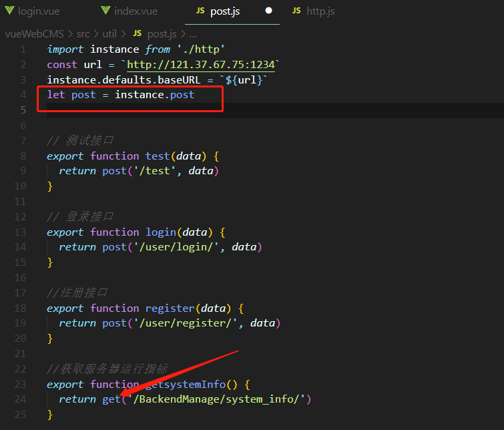Select the post.js editor tab
Viewport: 504px width, 430px height.
click(225, 11)
